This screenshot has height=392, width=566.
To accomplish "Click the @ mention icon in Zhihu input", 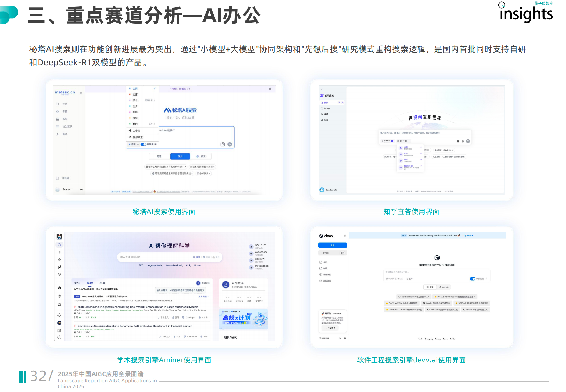I will tap(458, 141).
